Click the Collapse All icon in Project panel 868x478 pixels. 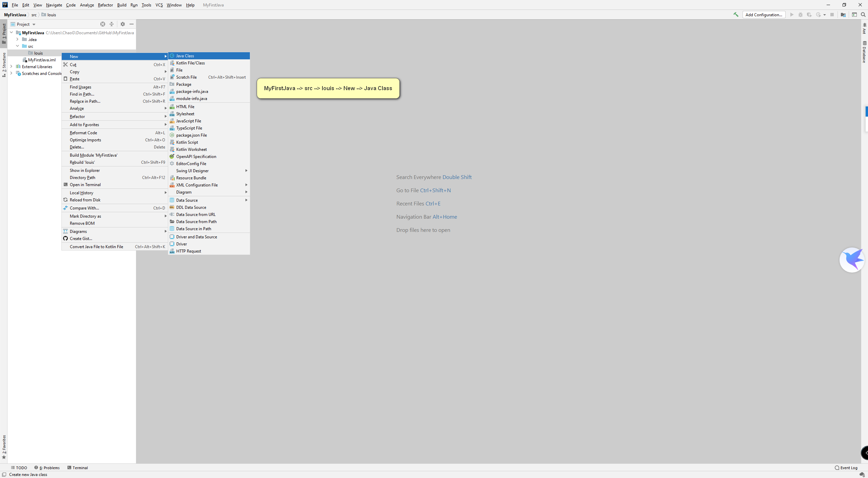112,24
